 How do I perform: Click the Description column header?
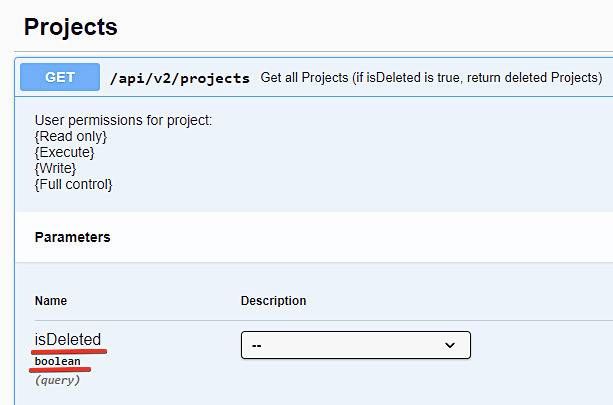click(x=273, y=301)
